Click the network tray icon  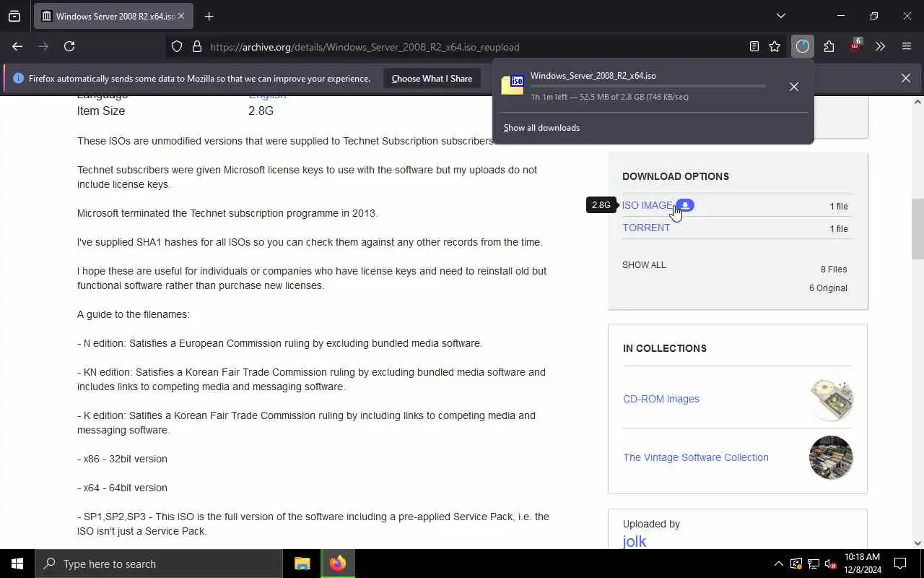pyautogui.click(x=813, y=564)
